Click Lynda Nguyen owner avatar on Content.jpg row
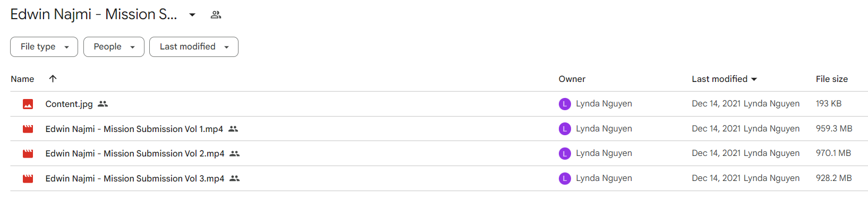Image resolution: width=868 pixels, height=206 pixels. point(565,104)
